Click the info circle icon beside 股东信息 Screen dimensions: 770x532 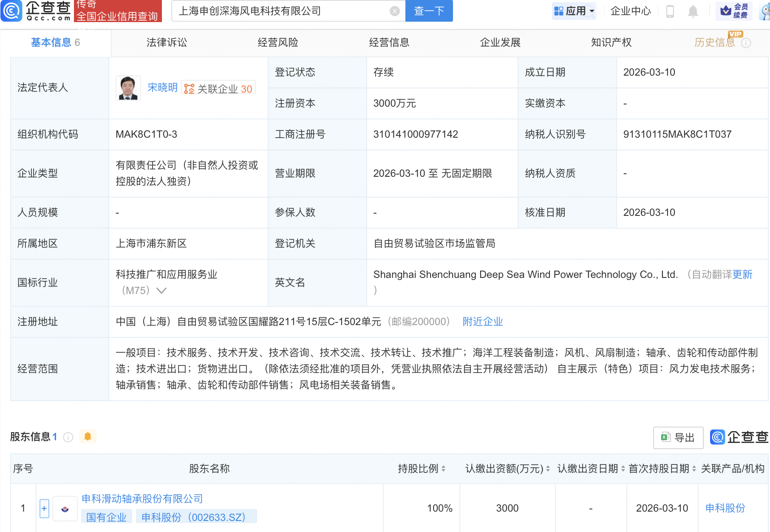pos(68,437)
